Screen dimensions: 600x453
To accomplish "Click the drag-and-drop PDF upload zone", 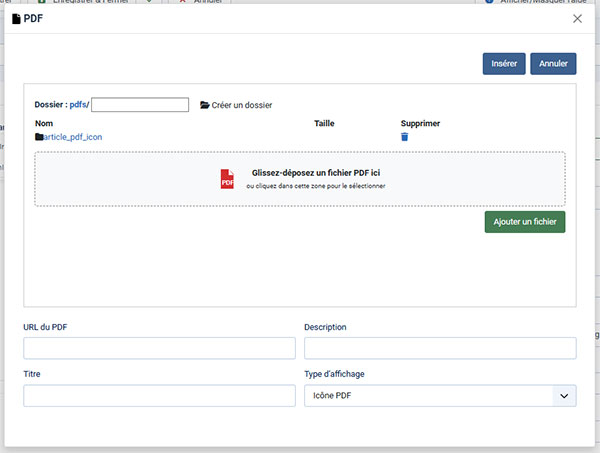I will (x=300, y=179).
